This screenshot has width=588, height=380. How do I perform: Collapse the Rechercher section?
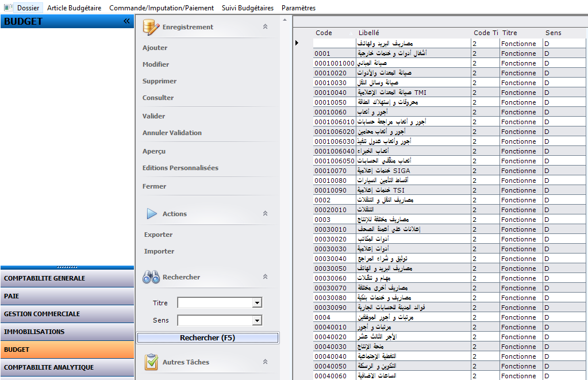(265, 277)
